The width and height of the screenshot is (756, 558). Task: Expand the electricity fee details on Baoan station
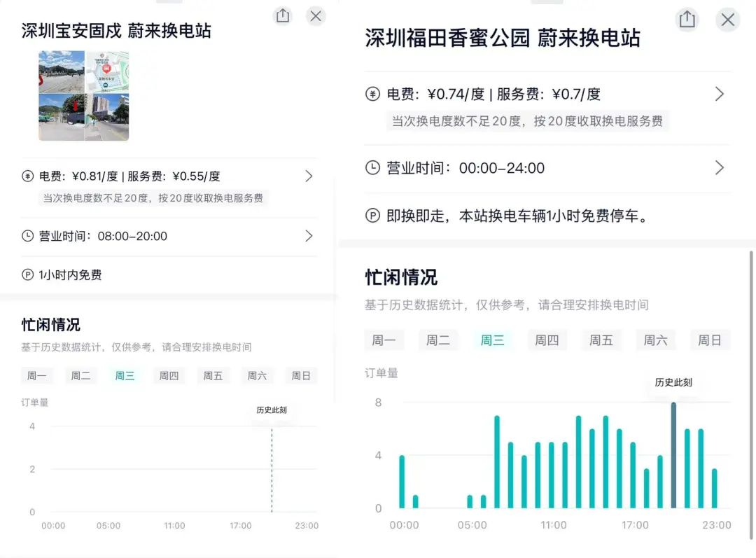click(x=309, y=176)
